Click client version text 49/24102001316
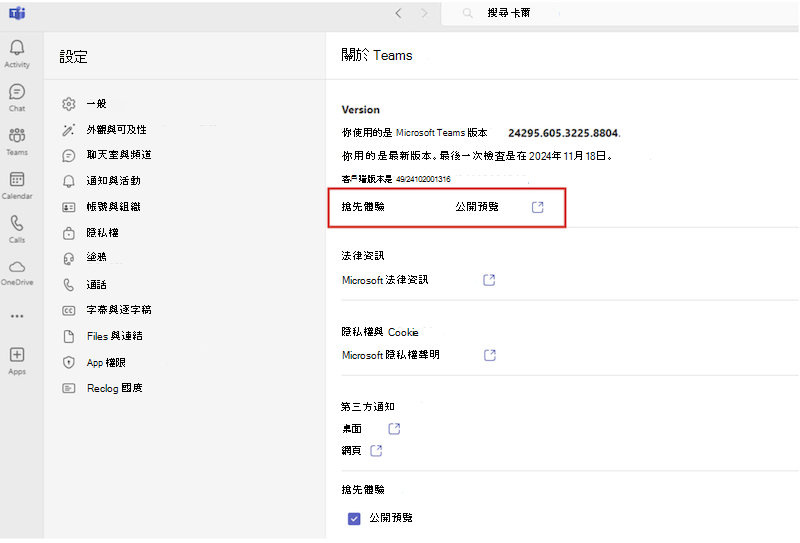The width and height of the screenshot is (800, 543). (423, 179)
